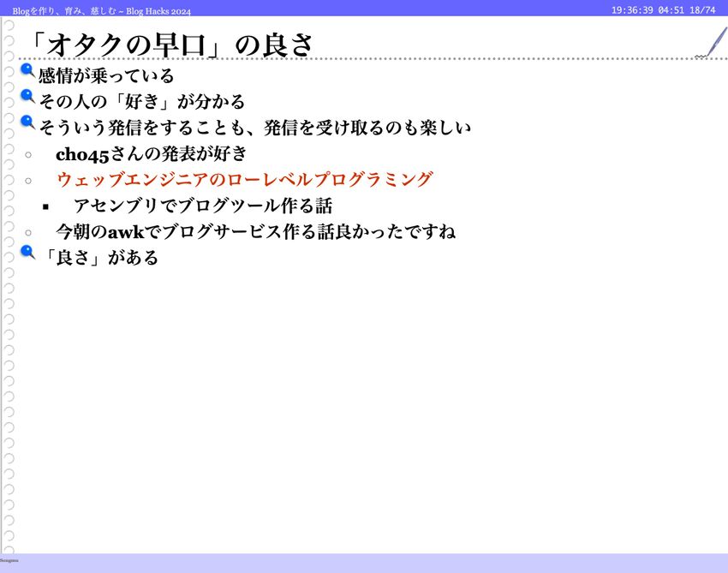Open the red ウェッブエンジニアのローレベルプログラミング link
The image size is (728, 573).
pyautogui.click(x=244, y=180)
